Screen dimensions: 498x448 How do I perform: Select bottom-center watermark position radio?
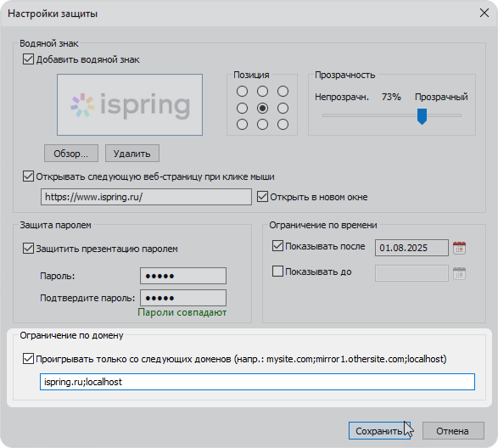(x=262, y=125)
